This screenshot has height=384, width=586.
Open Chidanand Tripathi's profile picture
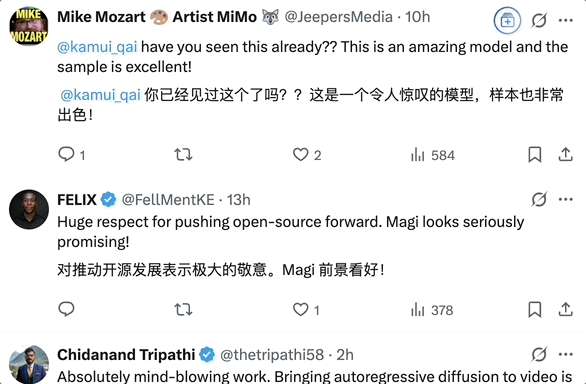click(29, 365)
